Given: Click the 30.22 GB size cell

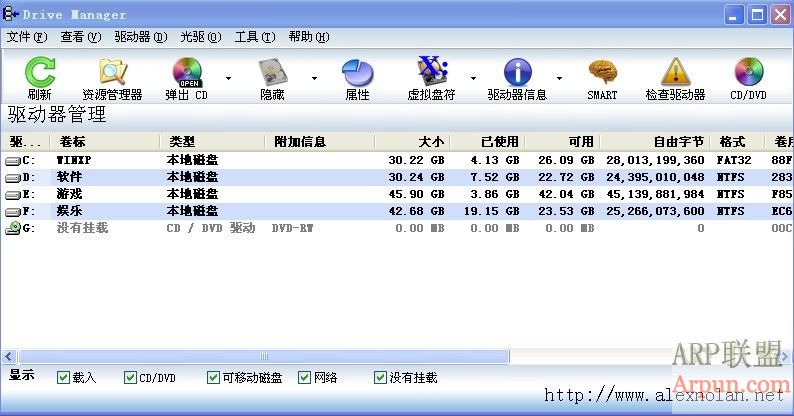Looking at the screenshot, I should point(416,160).
